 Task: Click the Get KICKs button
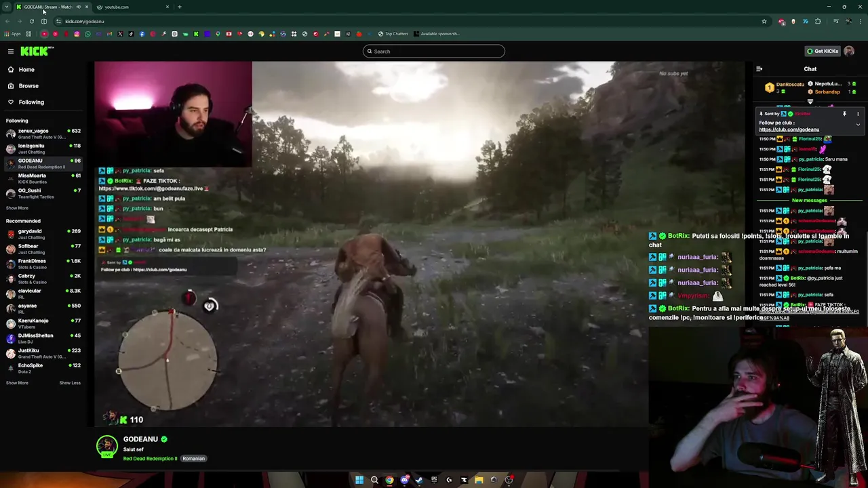pyautogui.click(x=822, y=51)
